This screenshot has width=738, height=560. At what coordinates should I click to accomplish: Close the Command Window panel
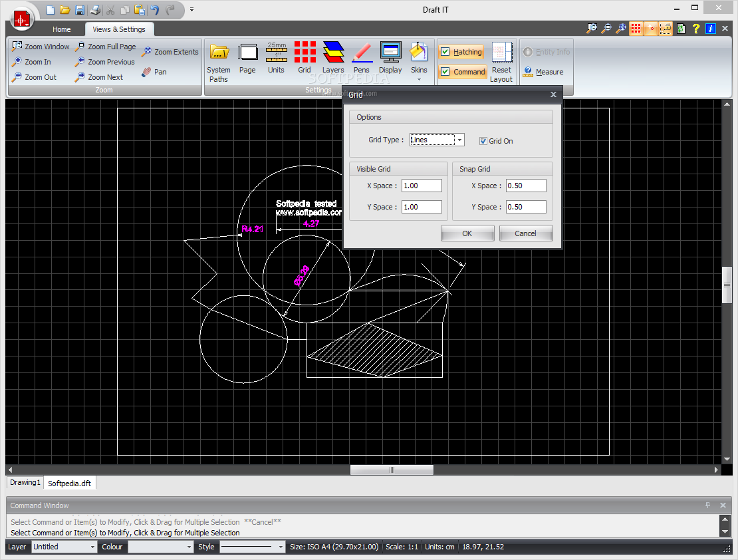(723, 505)
